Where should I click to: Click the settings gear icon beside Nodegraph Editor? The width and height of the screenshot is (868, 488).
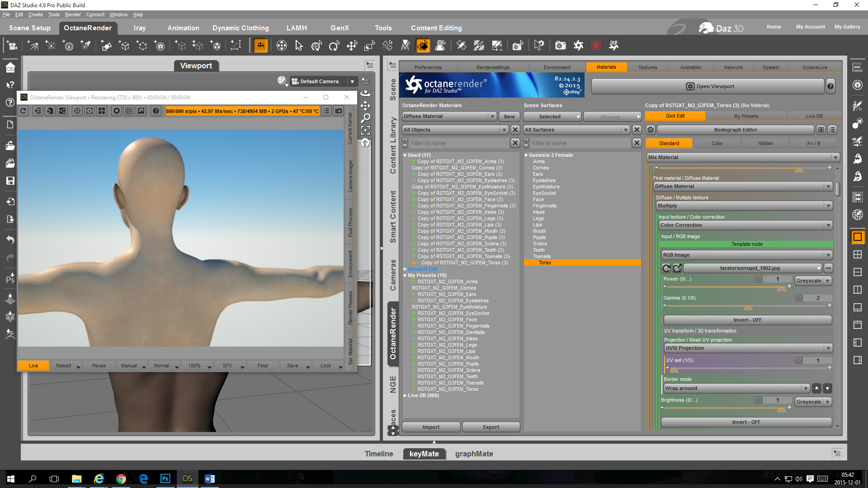click(650, 130)
